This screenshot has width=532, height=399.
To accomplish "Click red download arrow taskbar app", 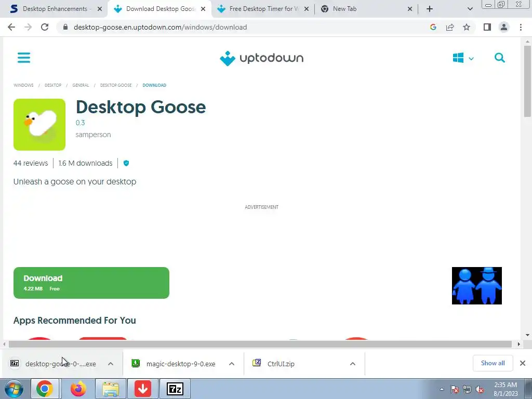I will click(x=143, y=389).
